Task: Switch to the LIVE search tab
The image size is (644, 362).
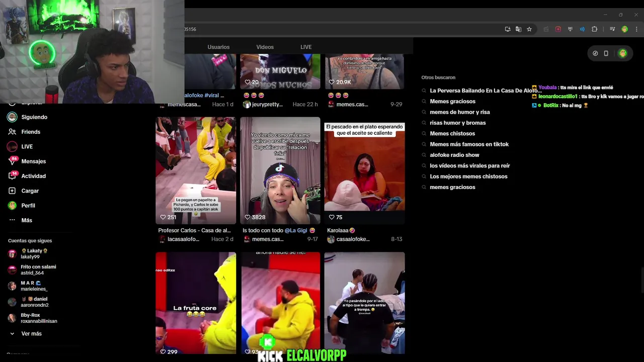Action: pos(306,47)
